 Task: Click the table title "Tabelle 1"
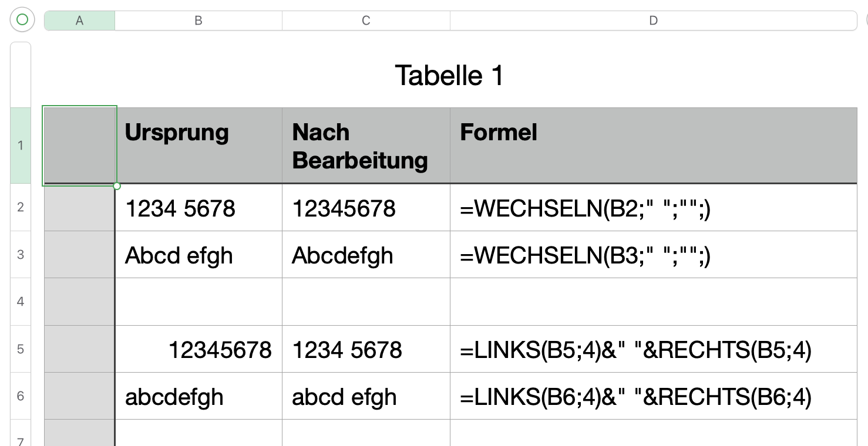tap(449, 76)
